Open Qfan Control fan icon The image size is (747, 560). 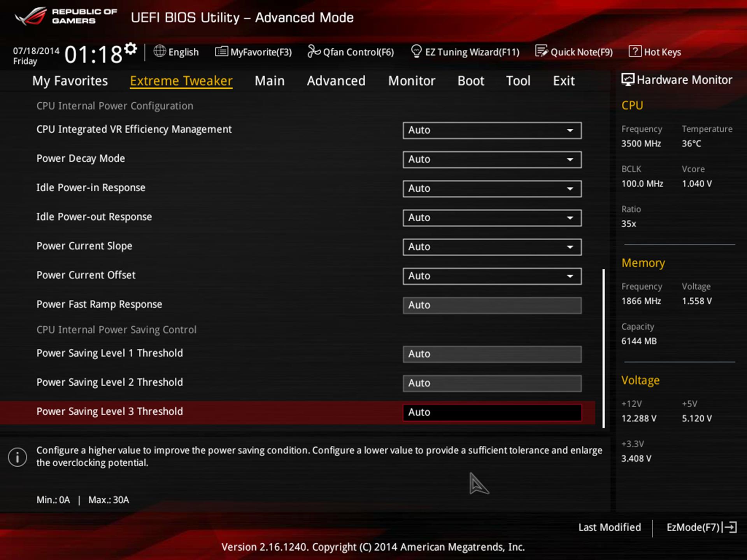[x=314, y=51]
